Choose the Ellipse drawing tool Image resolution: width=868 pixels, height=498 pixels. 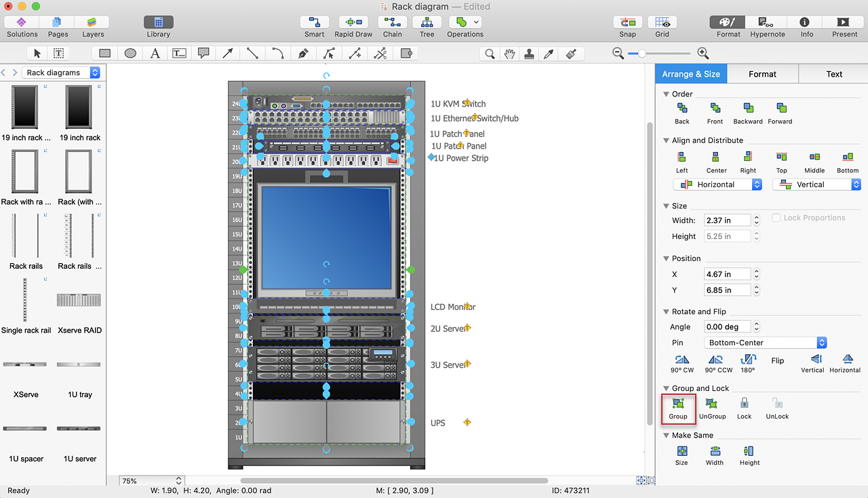click(x=130, y=53)
